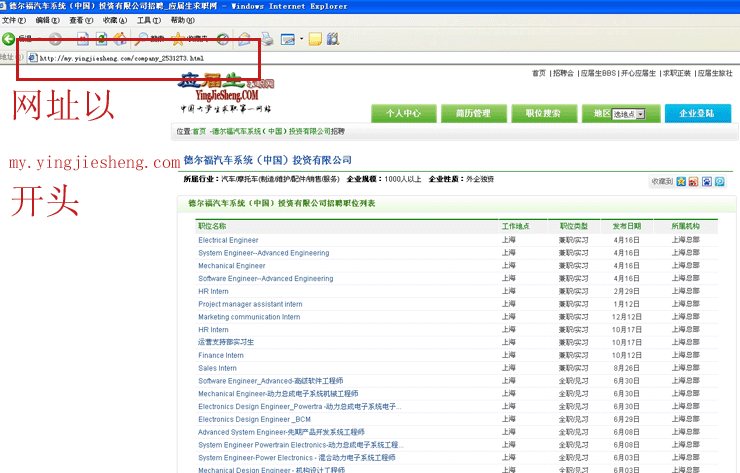Open the 查看(V) menu

(x=81, y=20)
